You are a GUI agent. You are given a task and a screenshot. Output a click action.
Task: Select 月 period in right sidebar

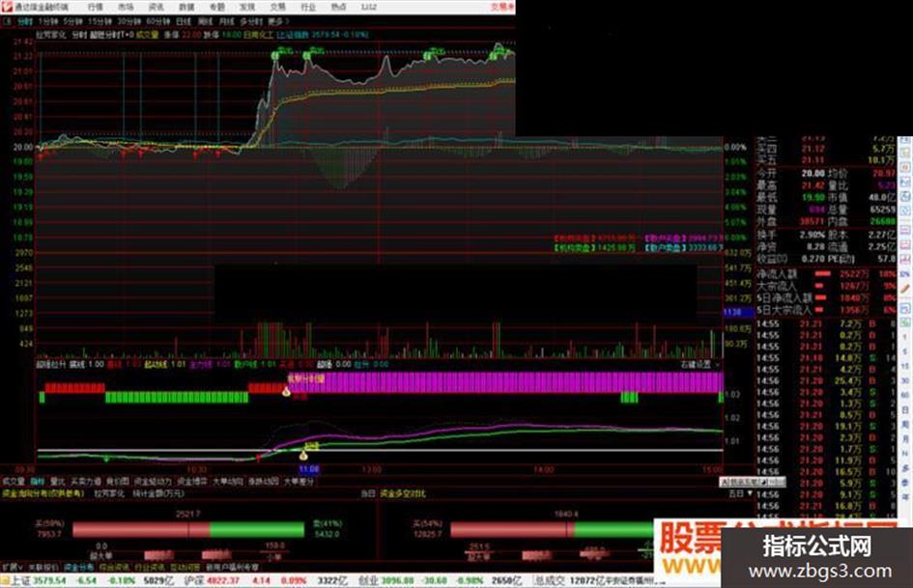coord(905,439)
